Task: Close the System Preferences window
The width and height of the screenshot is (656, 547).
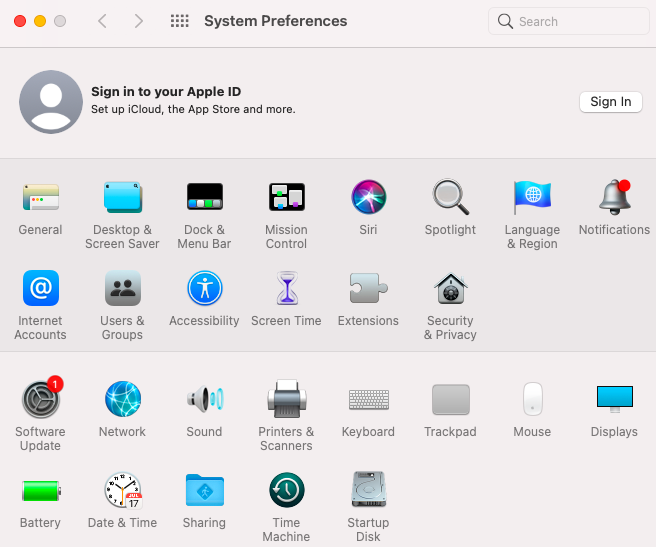Action: click(20, 21)
